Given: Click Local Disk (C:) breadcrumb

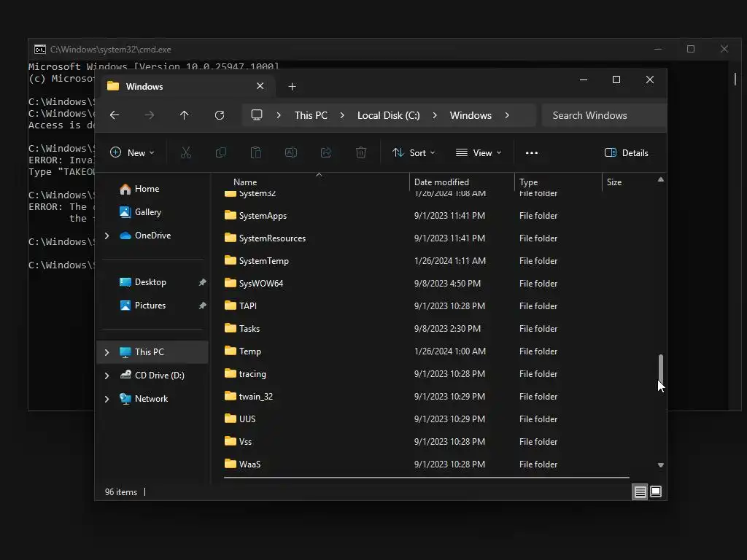Looking at the screenshot, I should pos(388,115).
